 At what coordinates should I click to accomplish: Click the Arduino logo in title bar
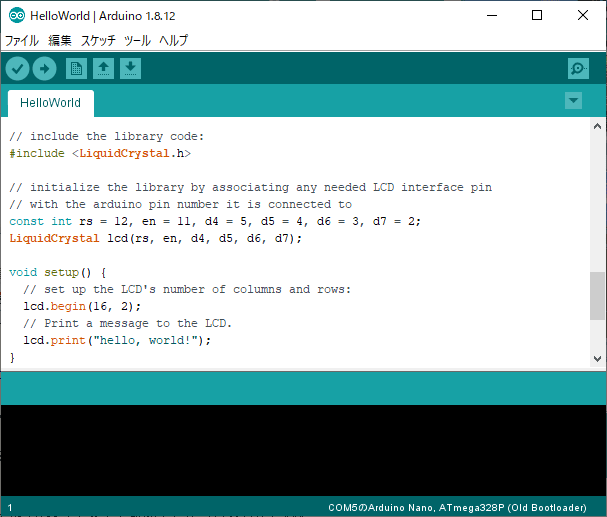pos(17,15)
